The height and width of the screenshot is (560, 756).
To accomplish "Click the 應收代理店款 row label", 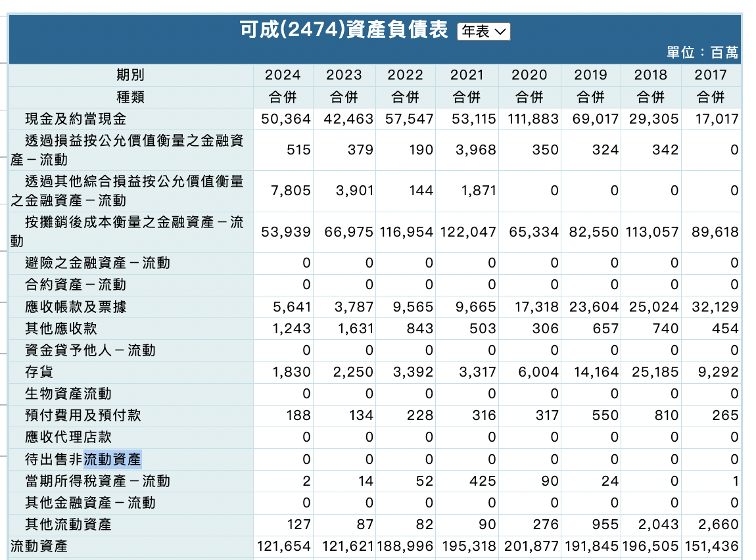I will coord(68,437).
